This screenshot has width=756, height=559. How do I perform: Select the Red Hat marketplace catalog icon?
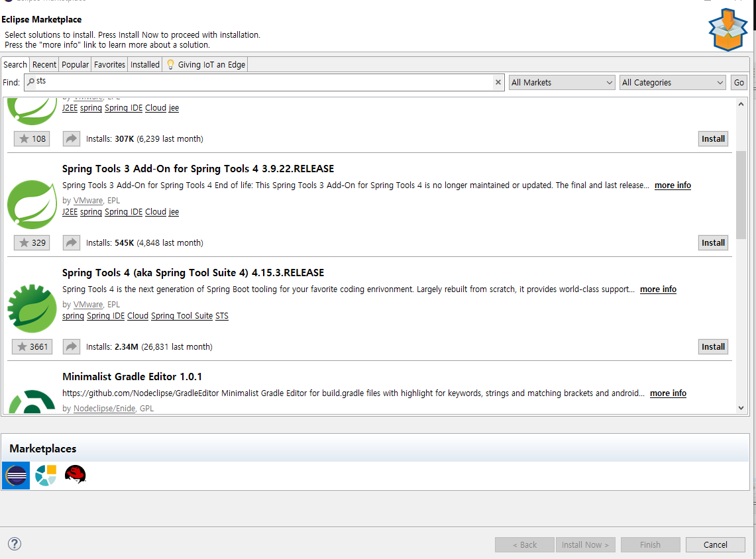(x=76, y=475)
